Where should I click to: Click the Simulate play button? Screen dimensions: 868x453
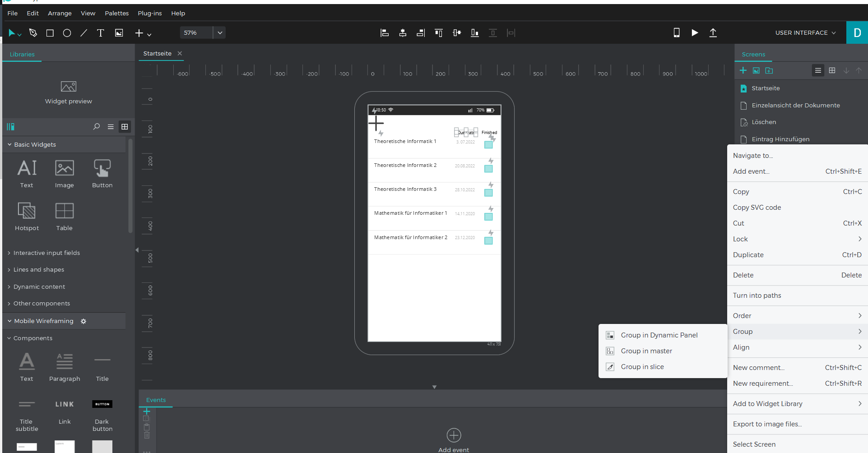click(695, 32)
